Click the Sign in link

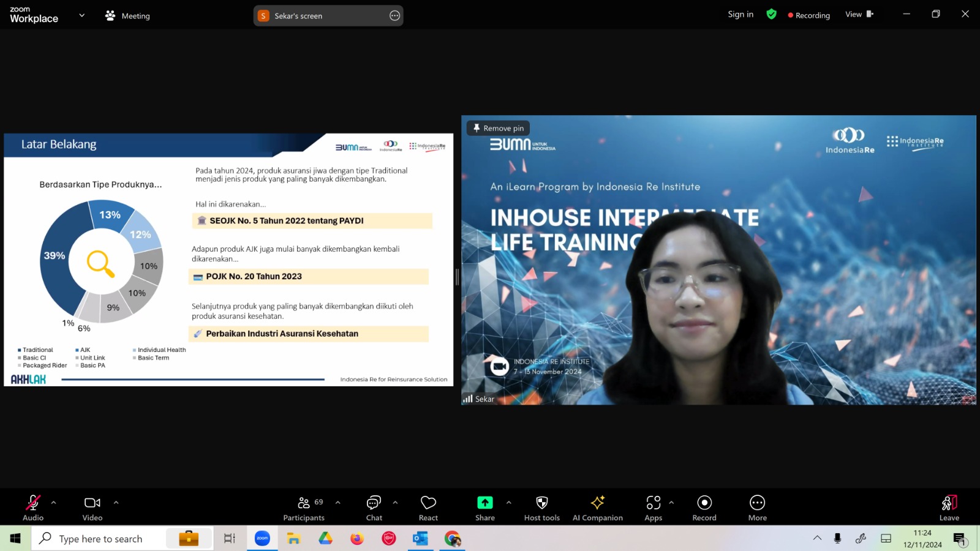(741, 15)
